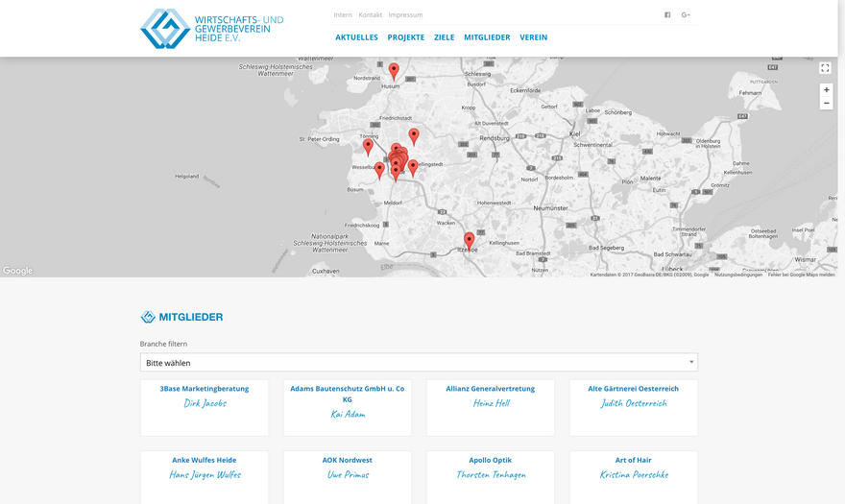Image resolution: width=845 pixels, height=504 pixels.
Task: Click the Wirtschafts- und Gewerbeverein Heide logo
Action: click(x=212, y=29)
